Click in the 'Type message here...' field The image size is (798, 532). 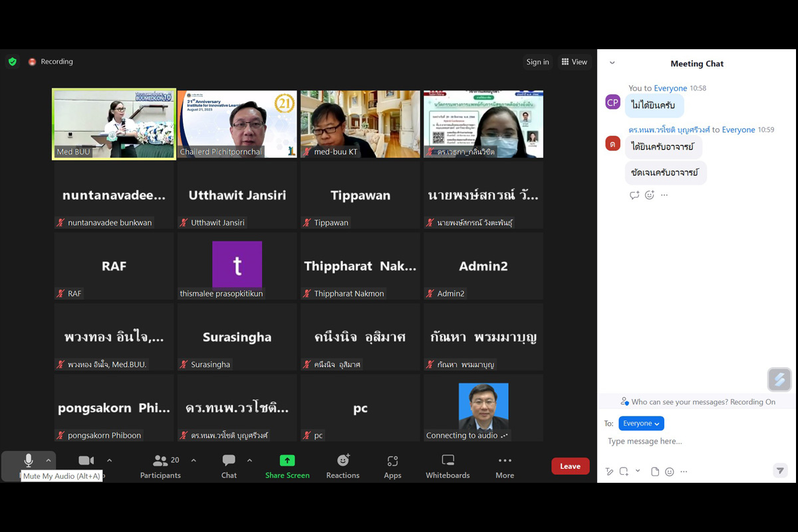click(x=692, y=442)
